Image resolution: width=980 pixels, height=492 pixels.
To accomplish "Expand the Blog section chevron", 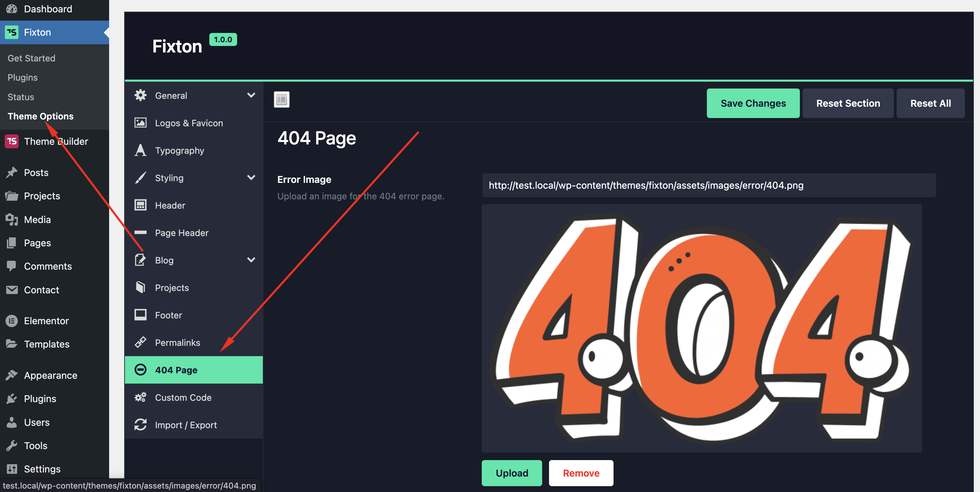I will coord(251,260).
